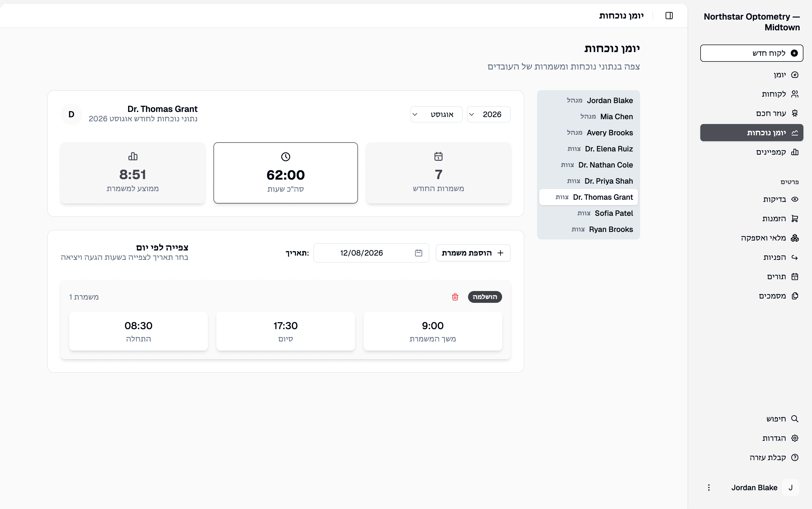
Task: Click the 17:30 סיום end time
Action: (x=285, y=331)
